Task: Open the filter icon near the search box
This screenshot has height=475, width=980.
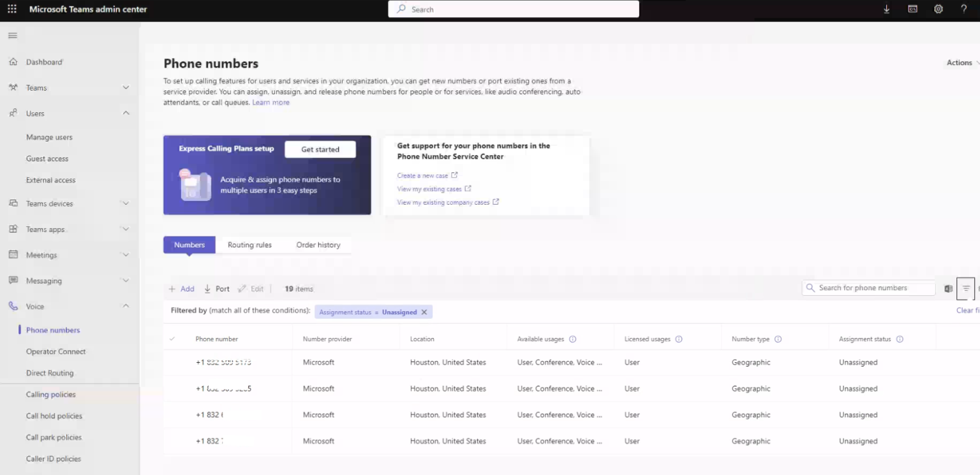Action: coord(965,288)
